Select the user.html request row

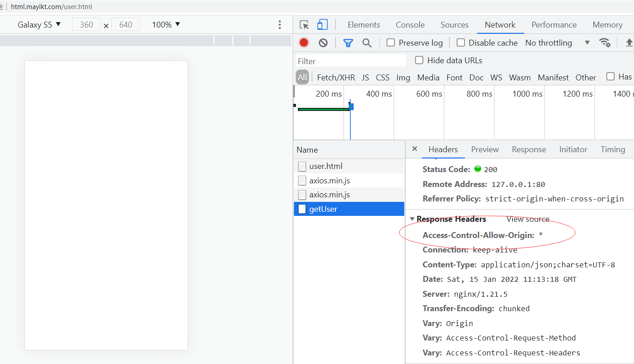coord(349,166)
